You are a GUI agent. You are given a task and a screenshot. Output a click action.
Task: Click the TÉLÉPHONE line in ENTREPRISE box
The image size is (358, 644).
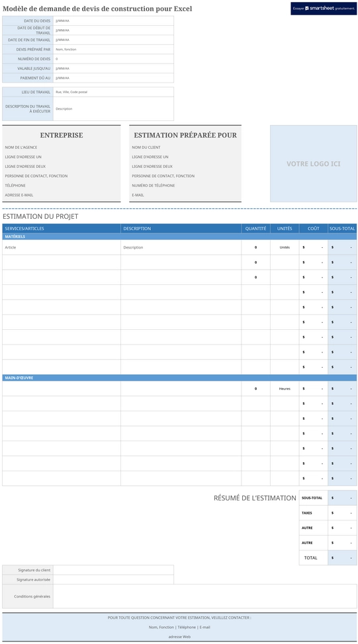coord(15,186)
